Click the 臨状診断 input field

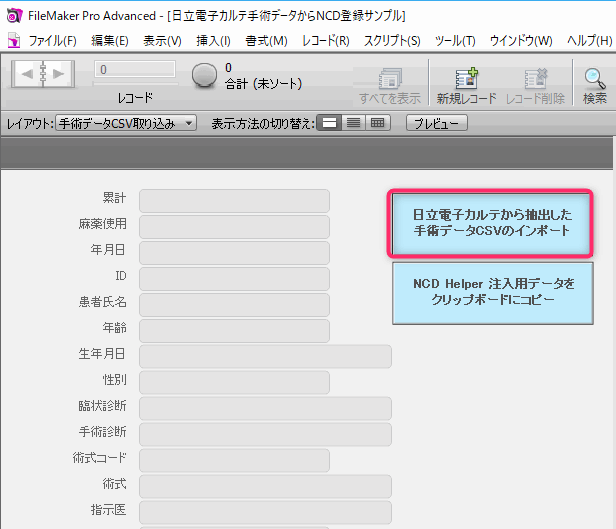[266, 408]
